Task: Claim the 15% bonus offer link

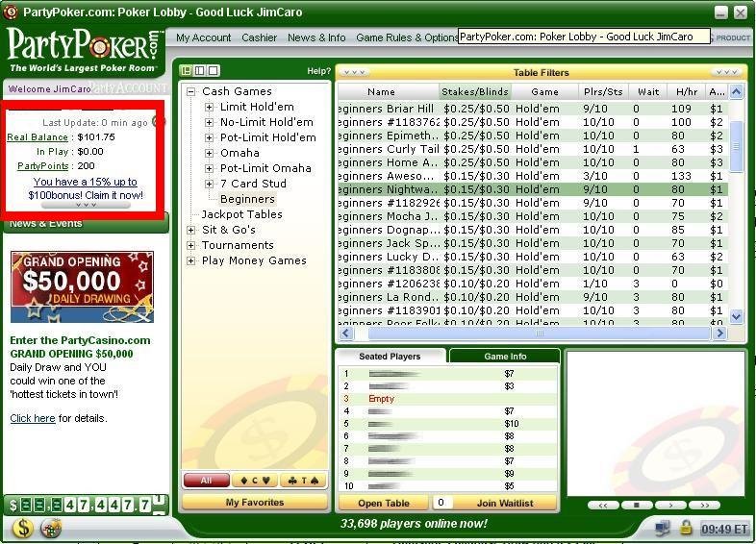Action: point(86,188)
